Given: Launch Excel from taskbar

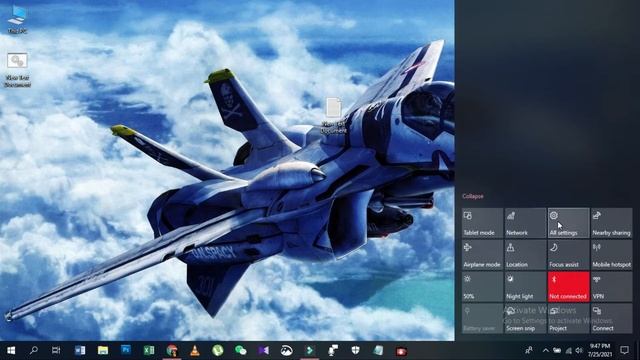Looking at the screenshot, I should pyautogui.click(x=149, y=350).
